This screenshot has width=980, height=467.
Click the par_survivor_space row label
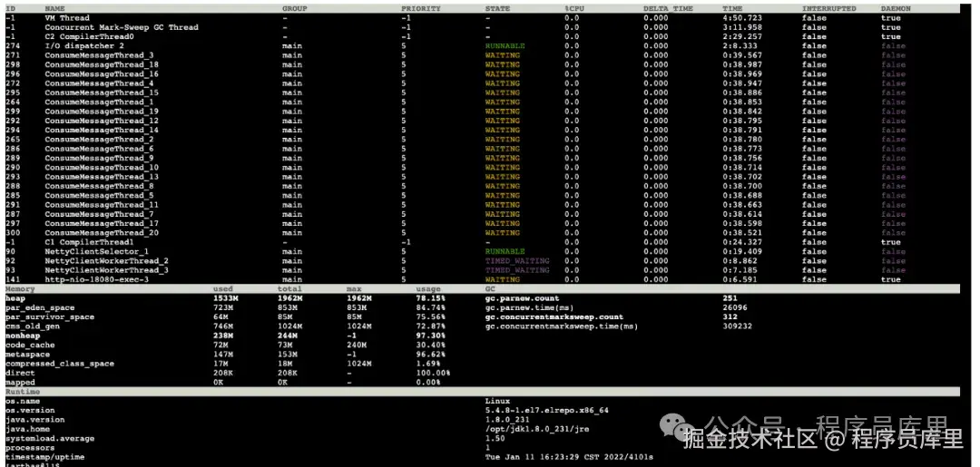[50, 317]
